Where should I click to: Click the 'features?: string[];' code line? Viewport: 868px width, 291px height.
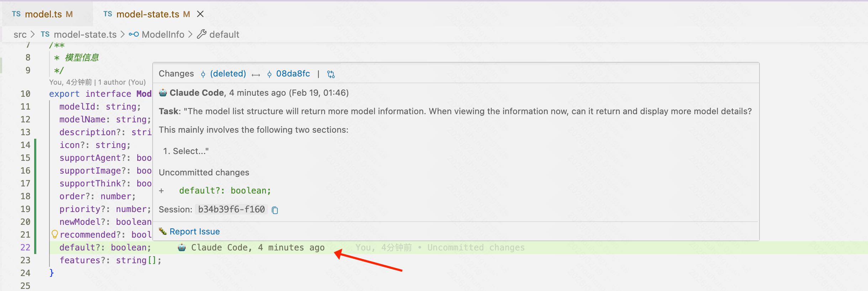(x=110, y=260)
